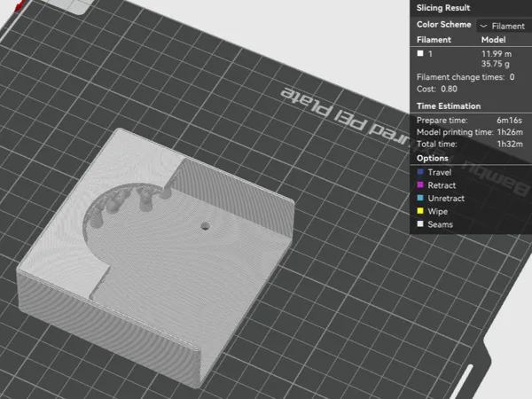The height and width of the screenshot is (399, 532).
Task: Toggle the Wipe option swatch
Action: (x=420, y=211)
